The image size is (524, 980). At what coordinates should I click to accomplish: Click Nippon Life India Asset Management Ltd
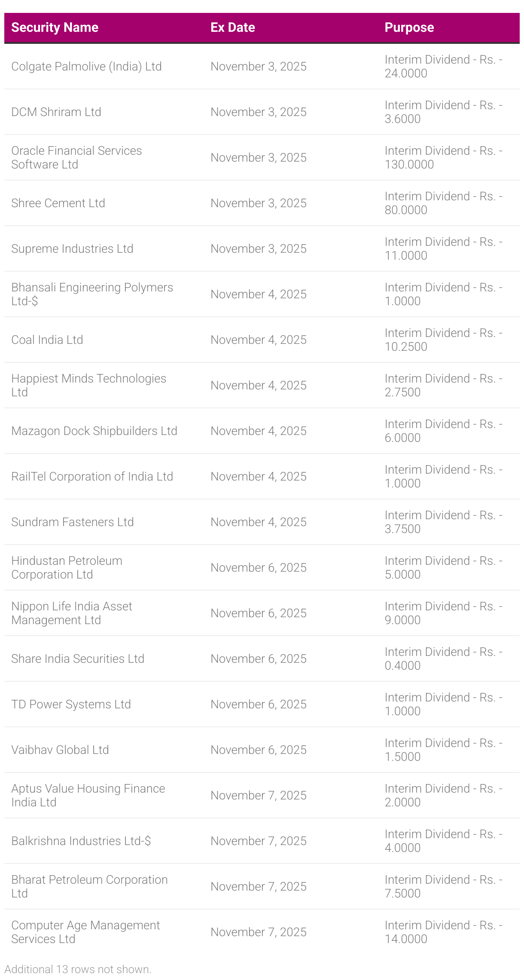tap(72, 613)
